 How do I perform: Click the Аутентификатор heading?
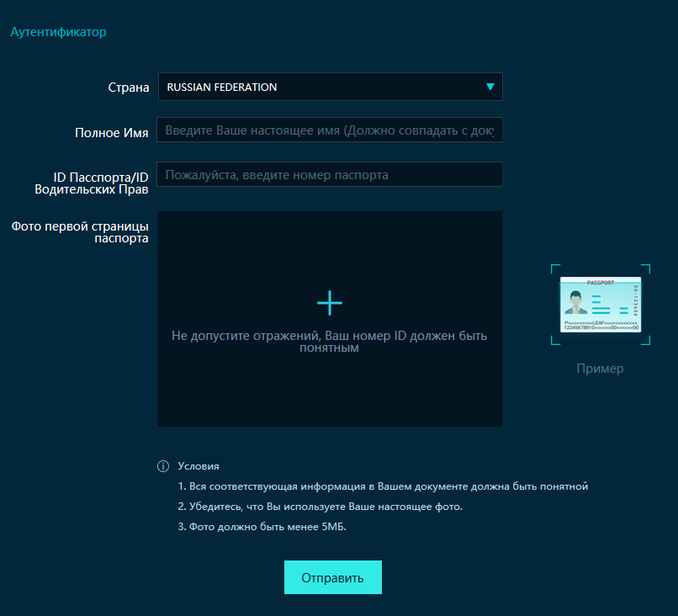point(58,32)
